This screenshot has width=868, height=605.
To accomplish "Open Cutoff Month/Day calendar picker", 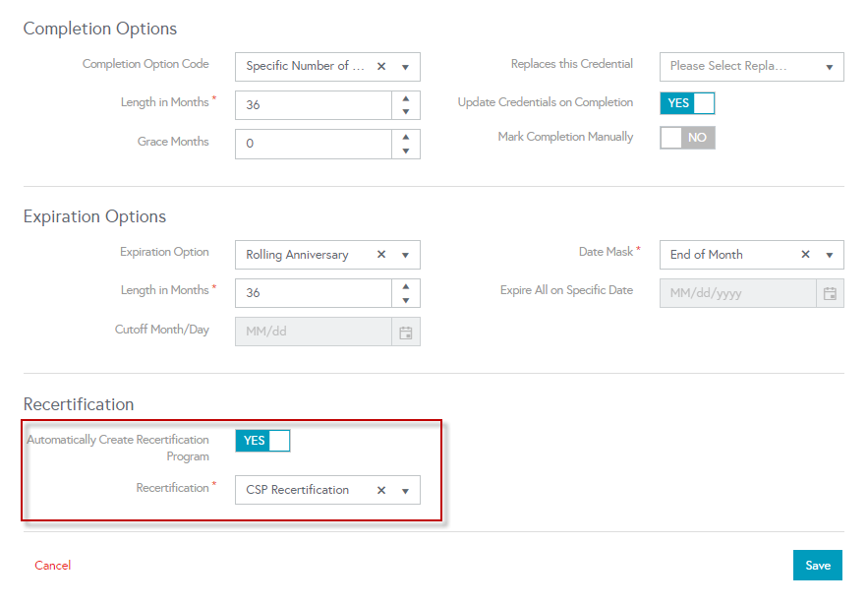I will (406, 333).
